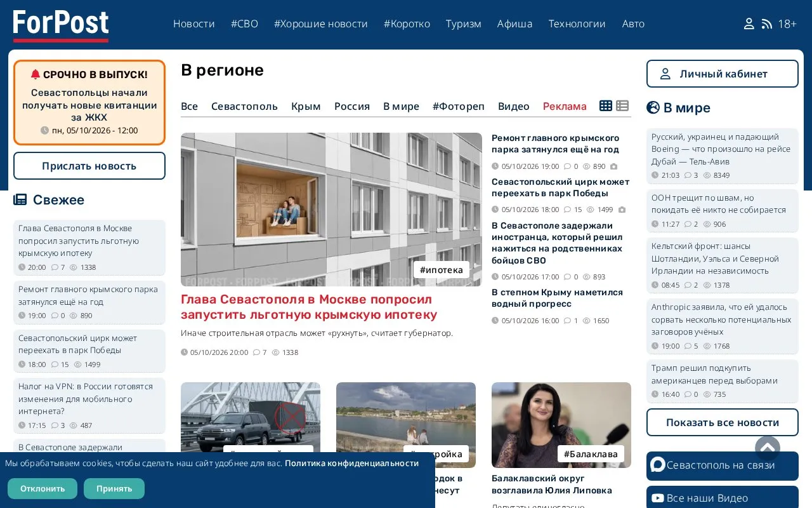Open Новости in the top menu
Viewport: 812px width, 508px height.
[x=194, y=23]
